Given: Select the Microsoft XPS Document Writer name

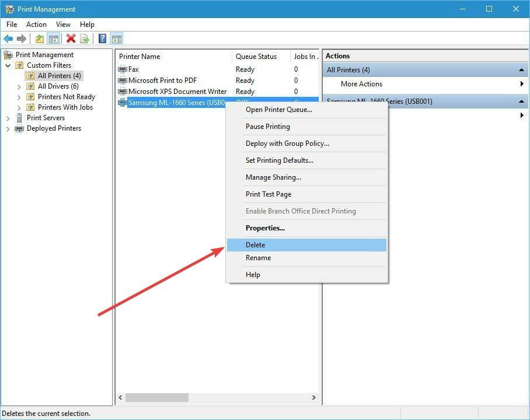Looking at the screenshot, I should point(177,92).
